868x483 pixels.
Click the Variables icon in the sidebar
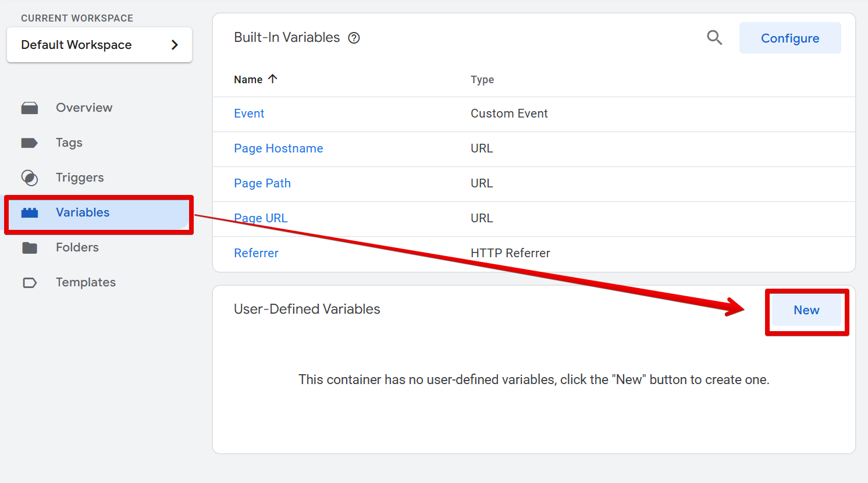coord(30,212)
